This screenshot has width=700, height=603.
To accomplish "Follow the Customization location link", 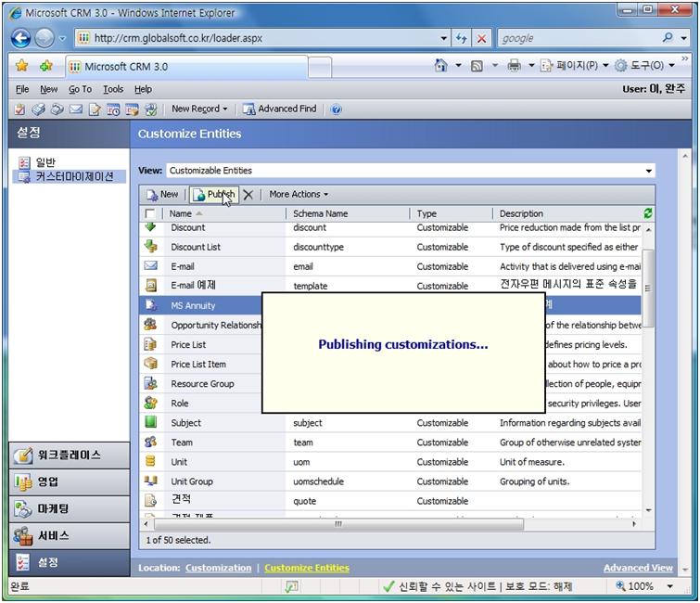I will coord(218,568).
